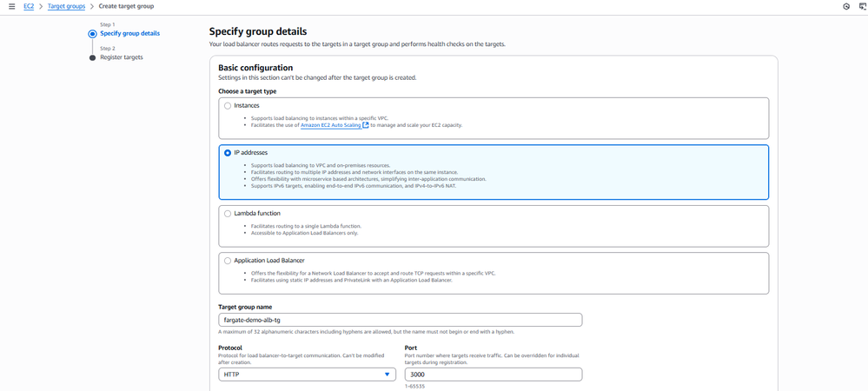This screenshot has height=391, width=868.
Task: Click the Target group name field
Action: [400, 320]
